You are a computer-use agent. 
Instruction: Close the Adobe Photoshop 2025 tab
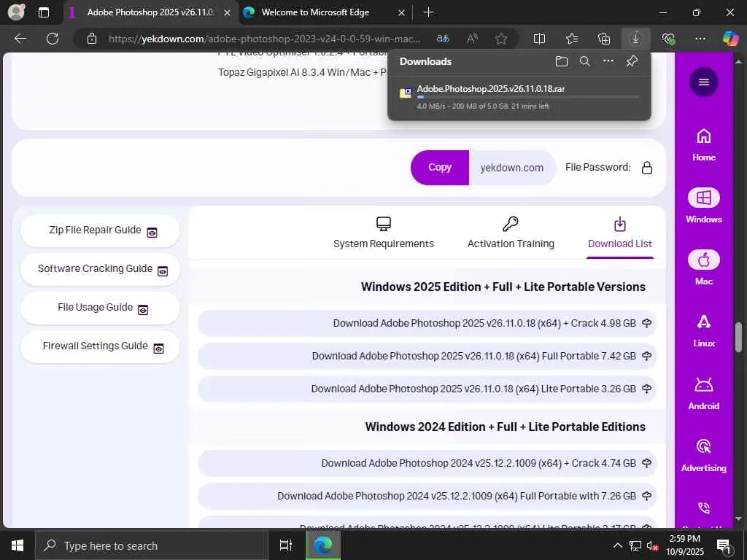[228, 13]
